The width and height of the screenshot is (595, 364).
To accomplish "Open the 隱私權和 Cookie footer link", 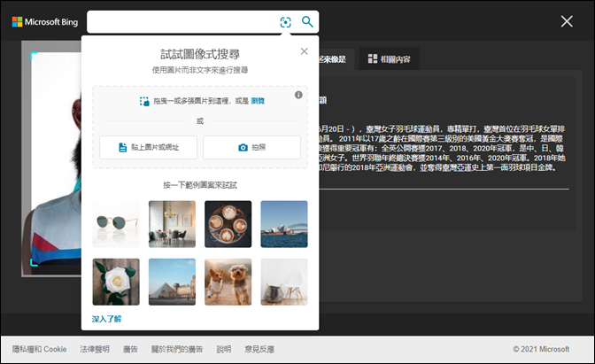I will pos(40,349).
